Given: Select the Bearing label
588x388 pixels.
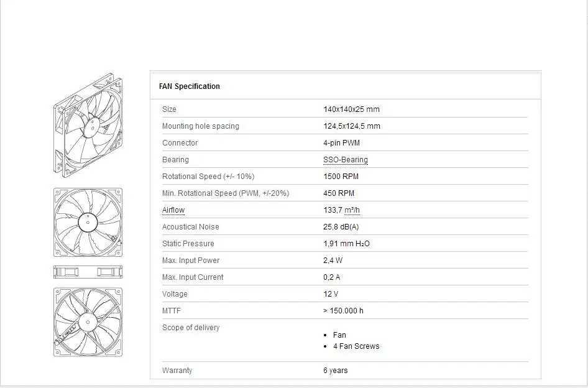Looking at the screenshot, I should [x=175, y=160].
